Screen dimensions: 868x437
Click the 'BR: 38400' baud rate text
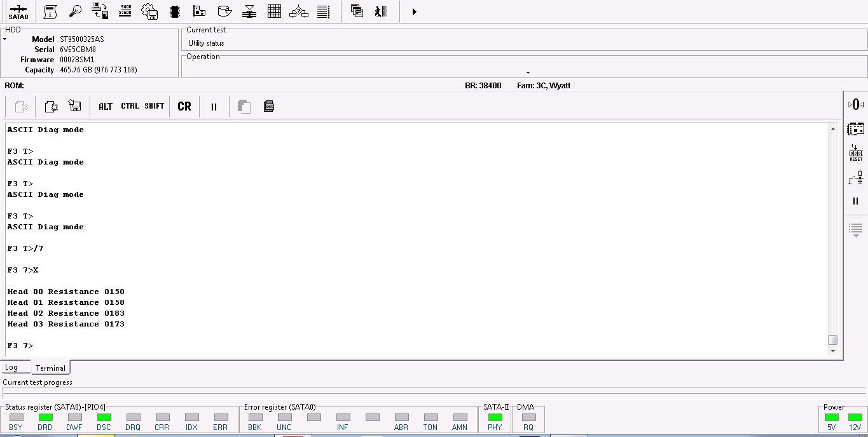pyautogui.click(x=483, y=86)
